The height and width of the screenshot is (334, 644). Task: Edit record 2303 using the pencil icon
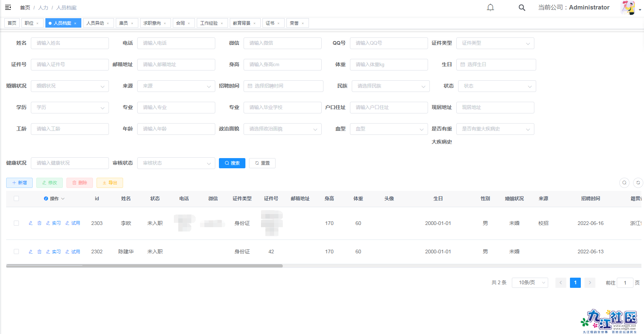(30, 223)
